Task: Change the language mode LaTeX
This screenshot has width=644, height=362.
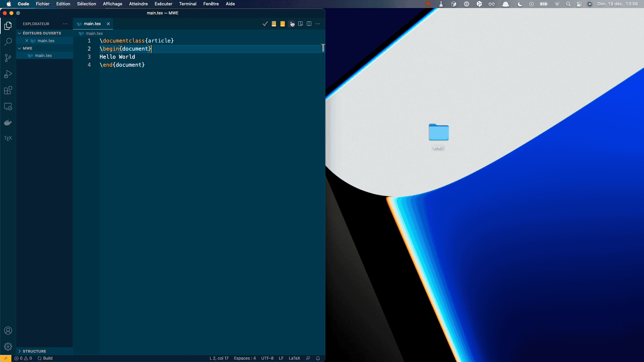Action: click(294, 358)
